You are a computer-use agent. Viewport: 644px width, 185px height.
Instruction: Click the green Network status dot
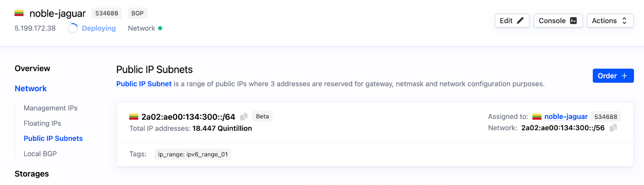(x=160, y=28)
